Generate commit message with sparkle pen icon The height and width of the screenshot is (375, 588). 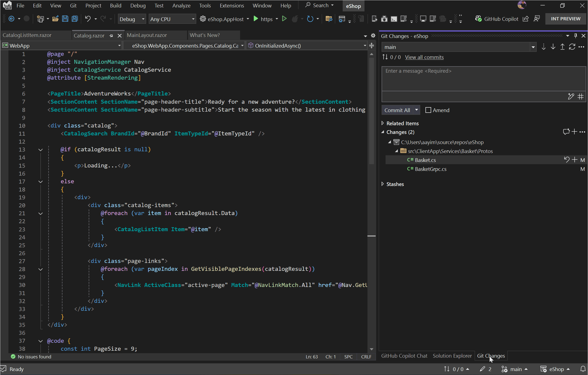[x=571, y=96]
